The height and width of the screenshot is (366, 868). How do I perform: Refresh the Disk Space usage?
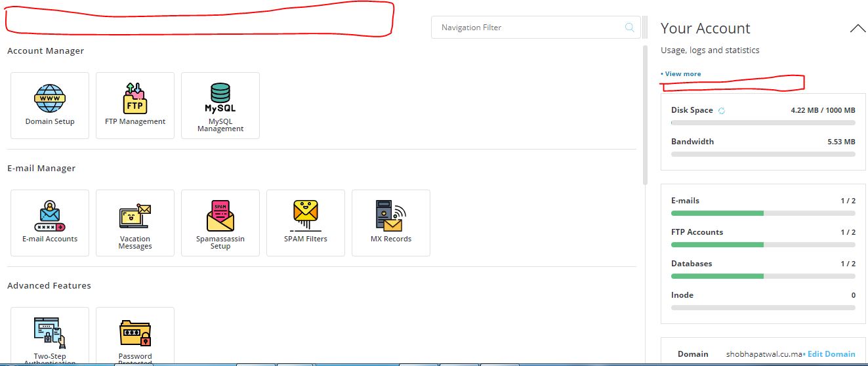point(722,111)
